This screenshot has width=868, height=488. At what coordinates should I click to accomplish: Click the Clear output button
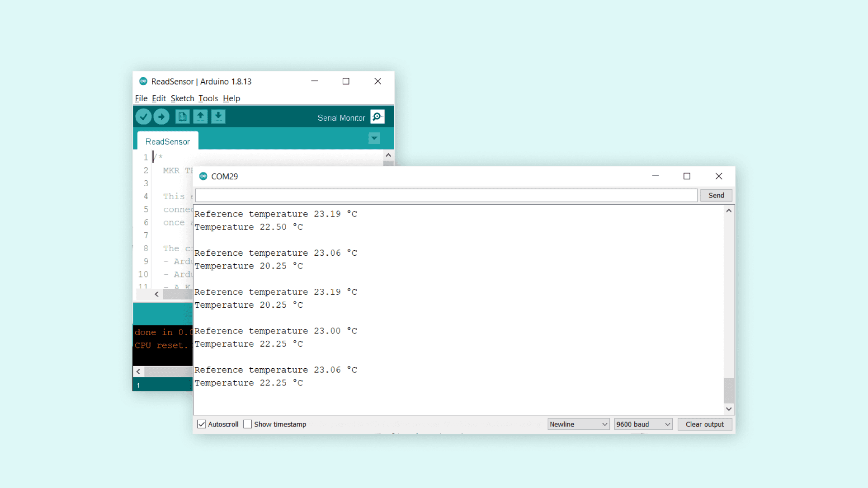[x=704, y=424]
